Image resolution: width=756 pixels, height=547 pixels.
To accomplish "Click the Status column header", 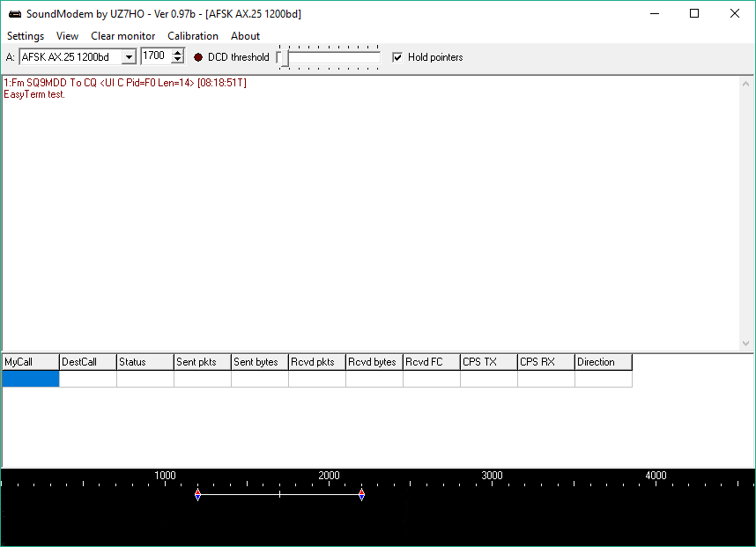I will pos(145,362).
